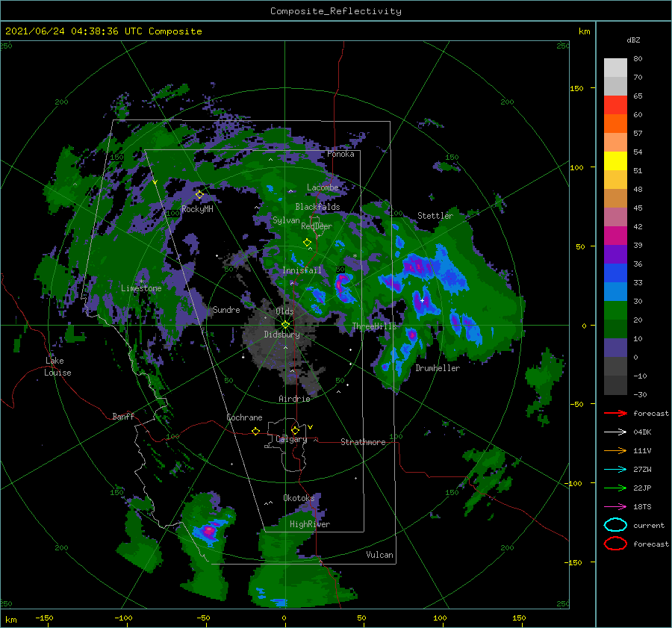Select the Sundre label

tap(226, 309)
